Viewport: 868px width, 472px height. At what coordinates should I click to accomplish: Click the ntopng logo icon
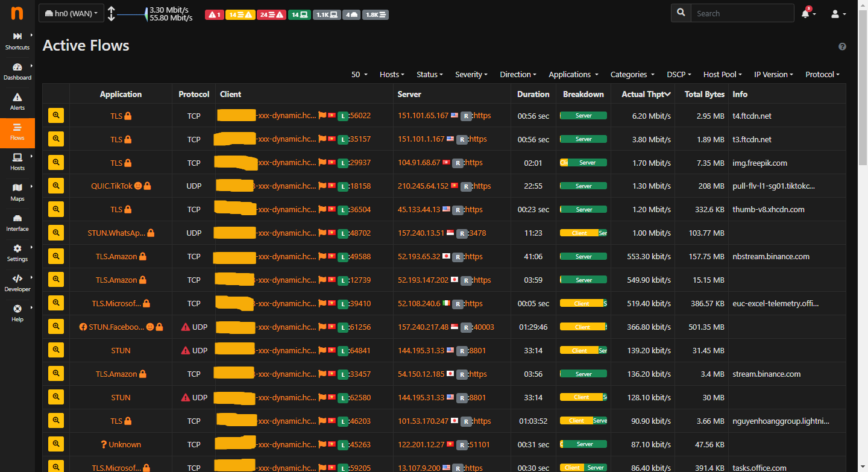(x=17, y=13)
